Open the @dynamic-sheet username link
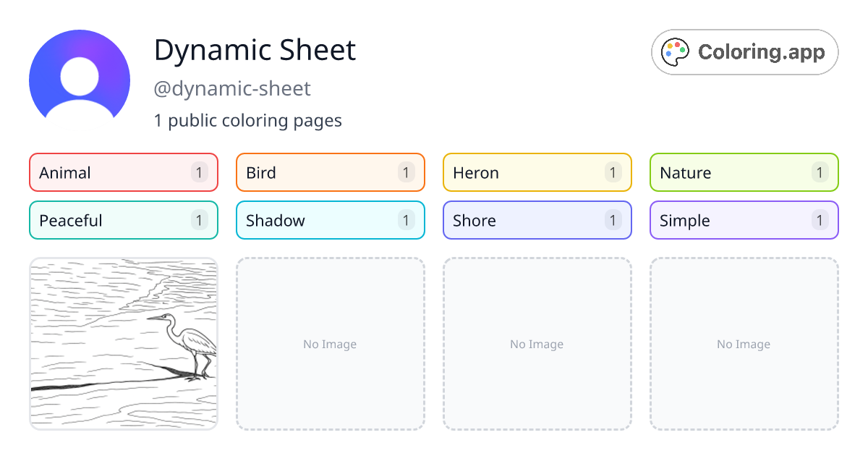868x456 pixels. [x=233, y=88]
